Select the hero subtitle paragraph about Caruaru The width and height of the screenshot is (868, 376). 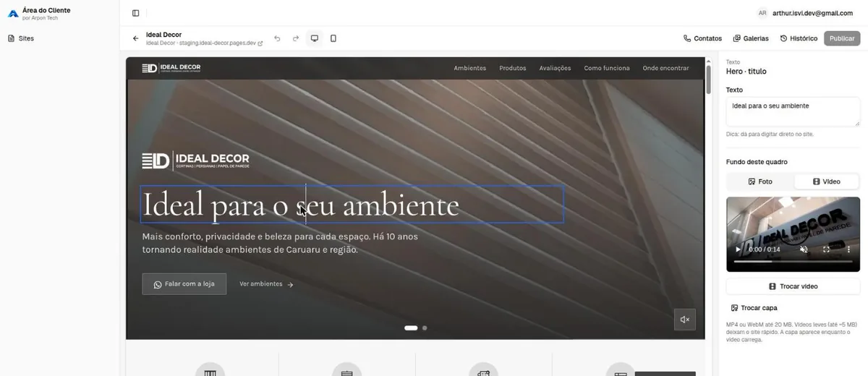click(280, 243)
